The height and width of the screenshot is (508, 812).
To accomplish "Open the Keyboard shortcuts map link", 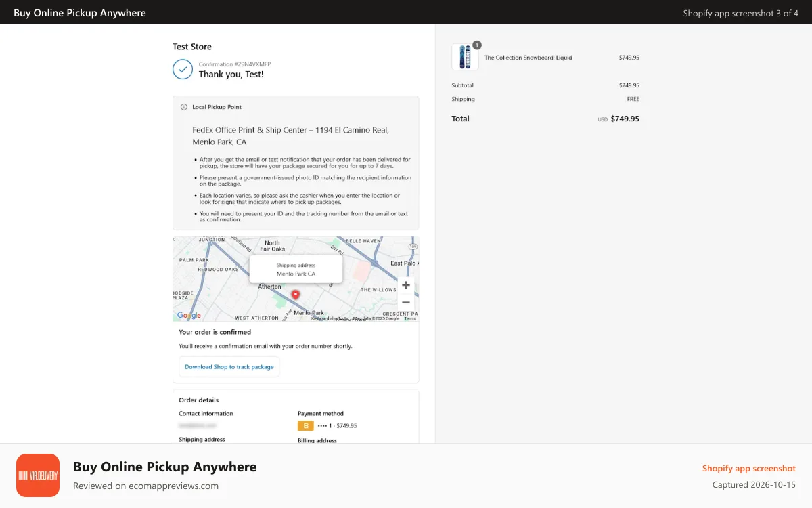I will coord(330,318).
